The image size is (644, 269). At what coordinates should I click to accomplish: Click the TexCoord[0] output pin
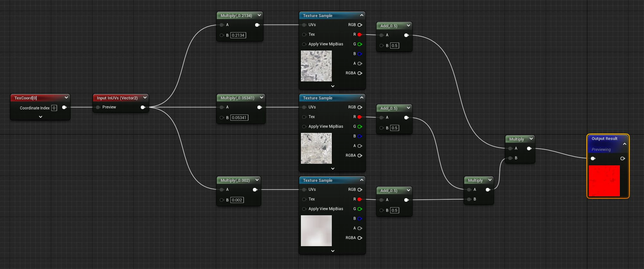click(64, 107)
